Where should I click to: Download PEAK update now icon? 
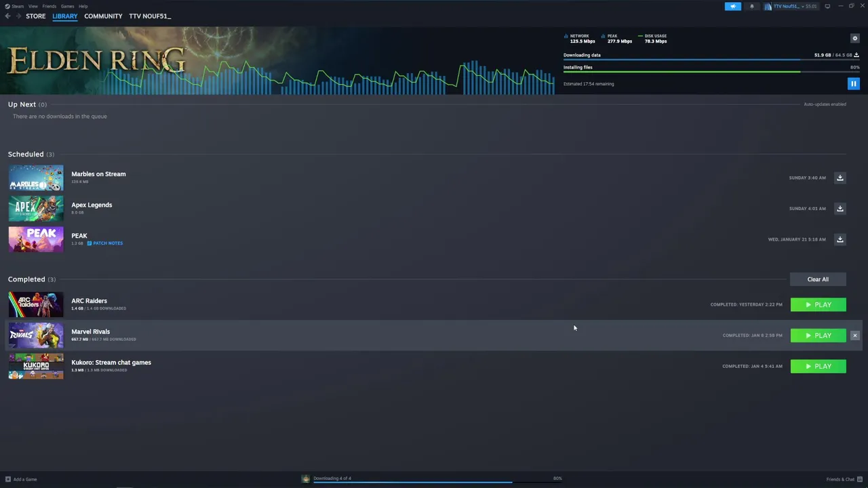point(840,239)
